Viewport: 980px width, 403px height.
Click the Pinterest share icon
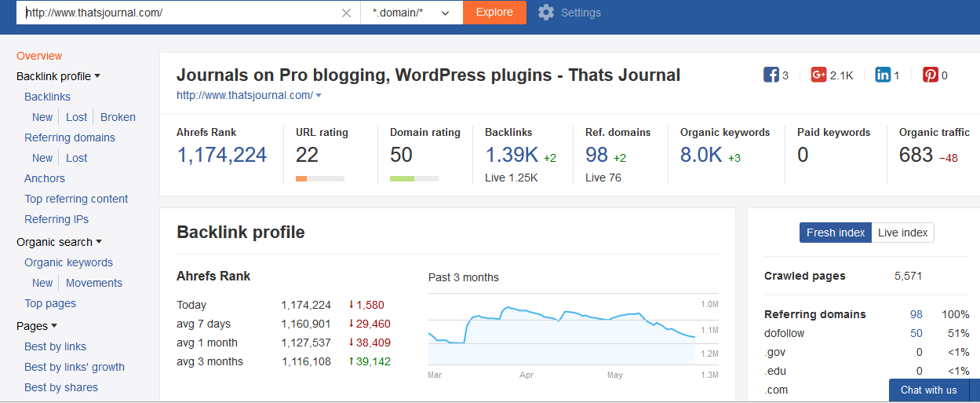point(930,75)
